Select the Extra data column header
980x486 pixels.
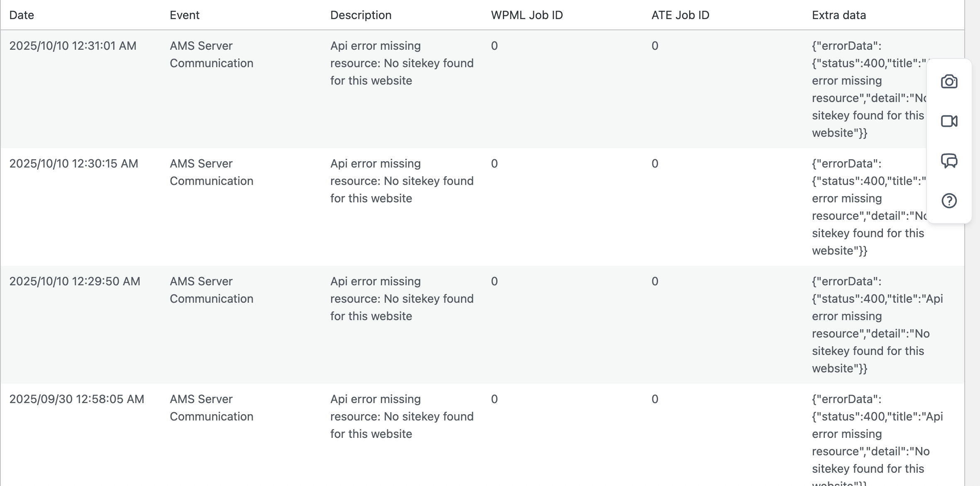[x=839, y=15]
